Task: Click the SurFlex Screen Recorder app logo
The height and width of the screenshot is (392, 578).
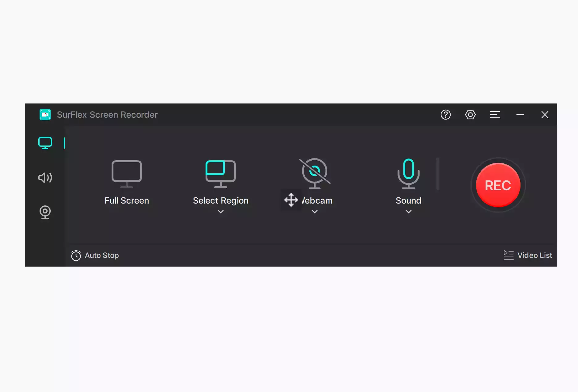Action: point(45,115)
